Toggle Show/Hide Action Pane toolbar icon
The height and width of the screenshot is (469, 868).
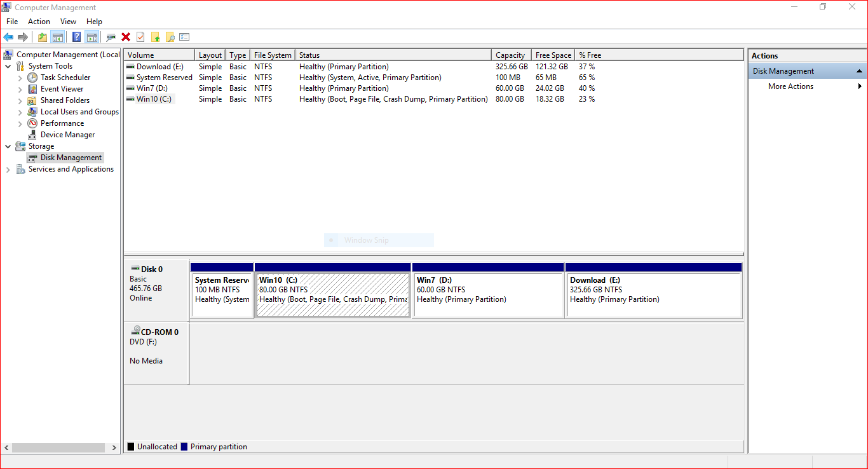92,37
